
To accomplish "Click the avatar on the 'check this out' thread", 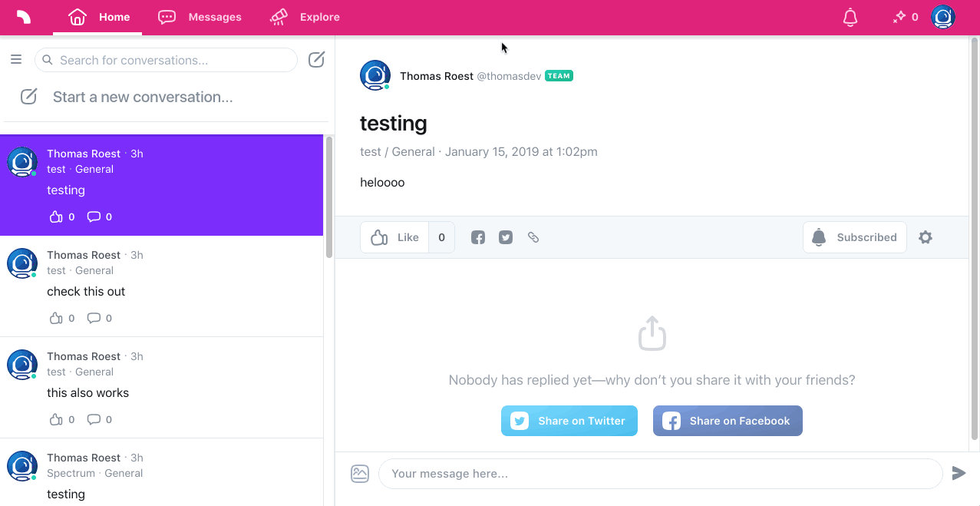I will 22,263.
